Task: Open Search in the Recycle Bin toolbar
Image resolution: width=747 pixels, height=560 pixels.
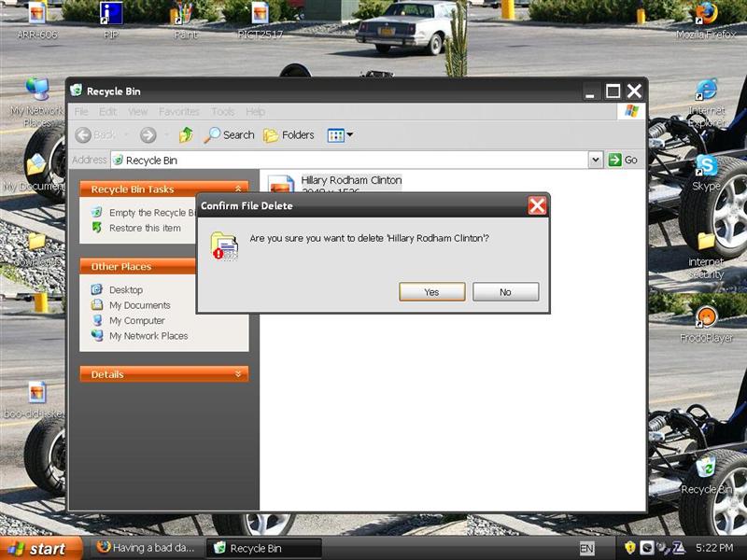Action: [229, 135]
